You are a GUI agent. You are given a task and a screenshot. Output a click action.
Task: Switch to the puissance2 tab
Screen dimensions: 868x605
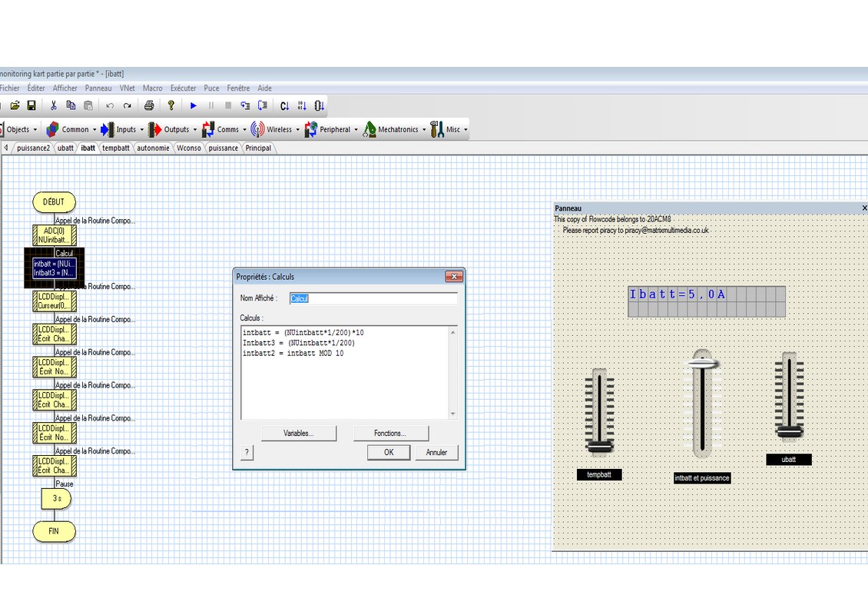[33, 148]
